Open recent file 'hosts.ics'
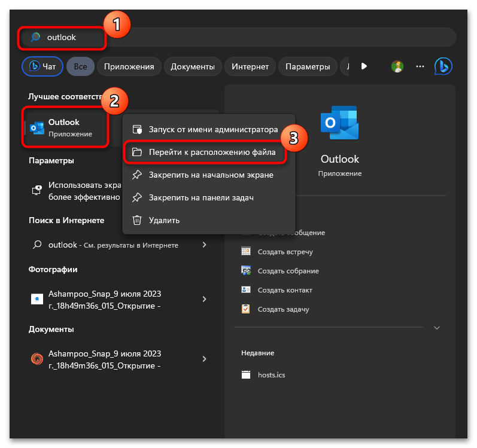Image resolution: width=477 pixels, height=448 pixels. (271, 375)
